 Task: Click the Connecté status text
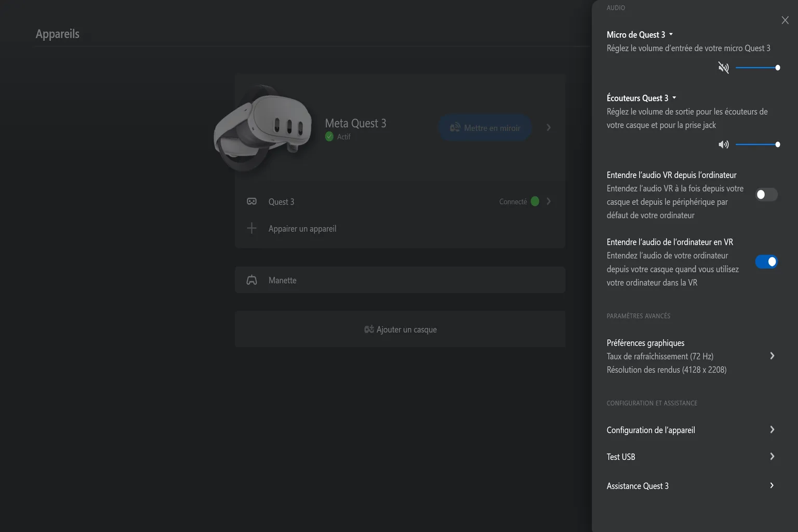(513, 202)
